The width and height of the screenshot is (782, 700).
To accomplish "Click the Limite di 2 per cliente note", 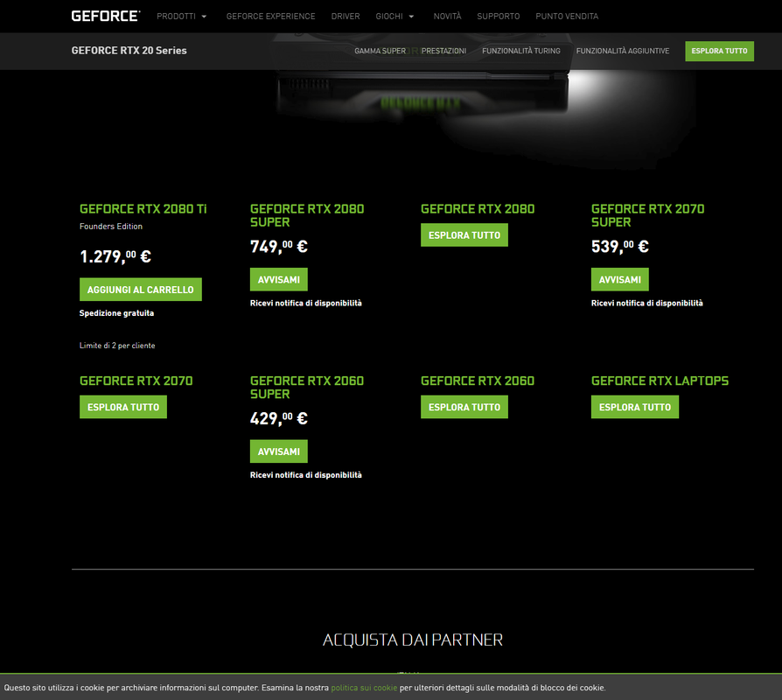I will pyautogui.click(x=117, y=346).
